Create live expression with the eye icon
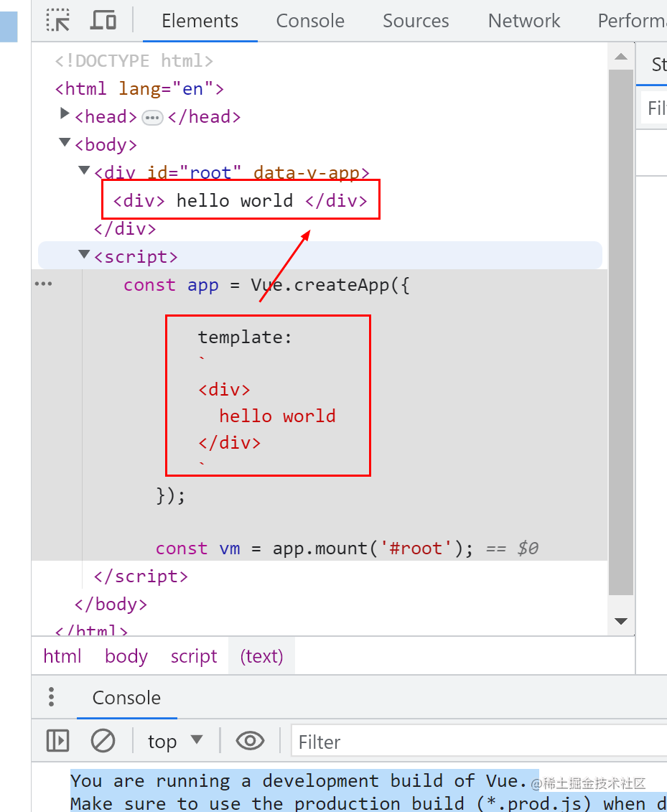The width and height of the screenshot is (667, 812). pyautogui.click(x=250, y=740)
